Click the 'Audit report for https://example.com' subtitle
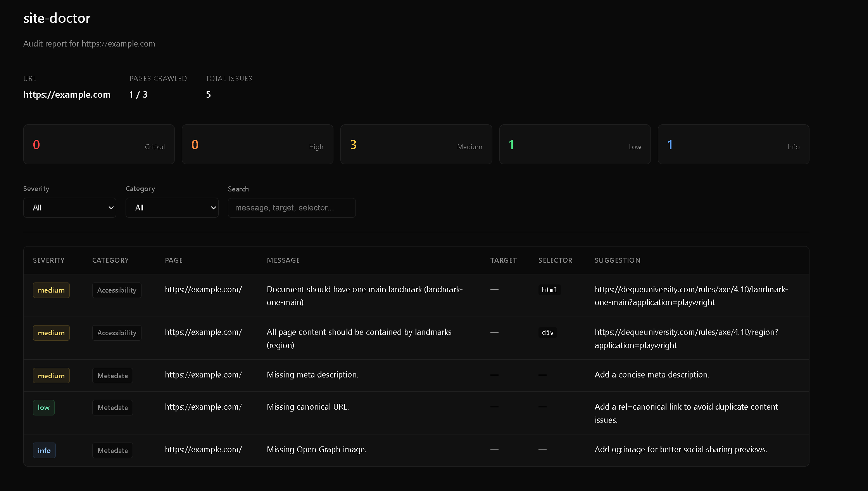 [x=89, y=44]
